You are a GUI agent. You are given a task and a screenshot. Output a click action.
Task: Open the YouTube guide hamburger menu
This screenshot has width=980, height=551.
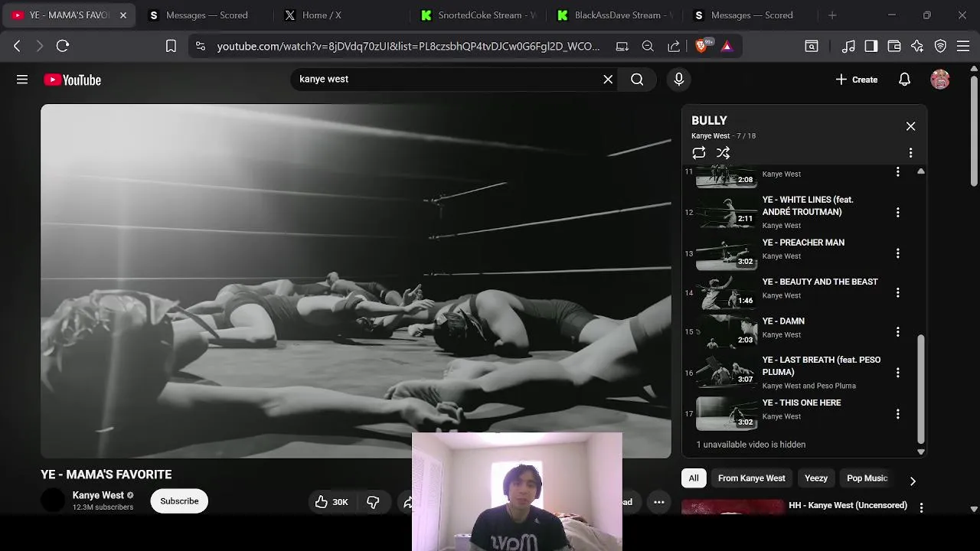pos(22,80)
